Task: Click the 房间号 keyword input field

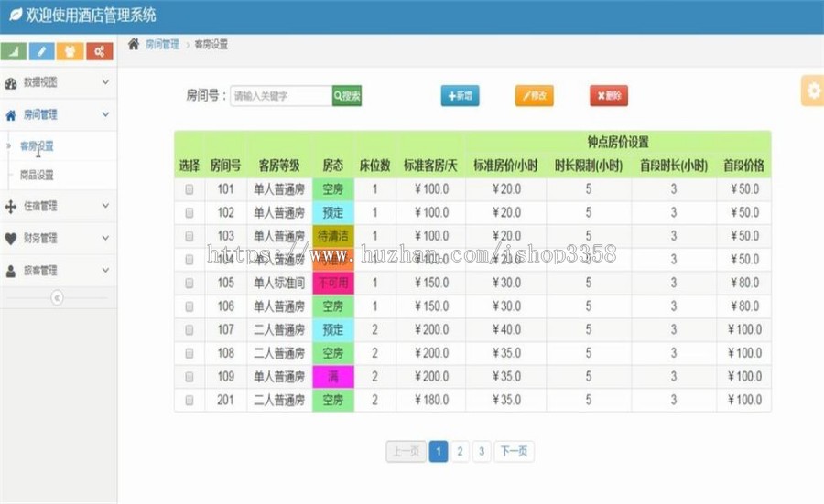Action: coord(281,95)
